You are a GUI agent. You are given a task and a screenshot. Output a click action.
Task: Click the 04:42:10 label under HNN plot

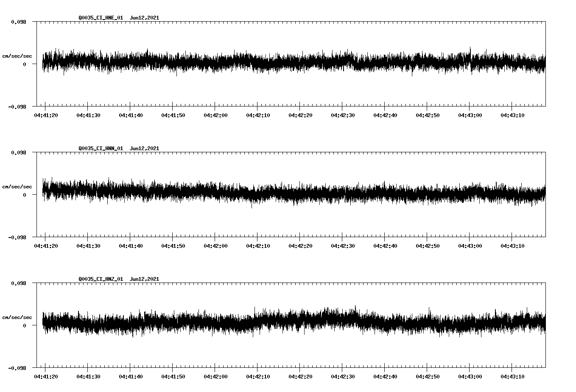[258, 246]
